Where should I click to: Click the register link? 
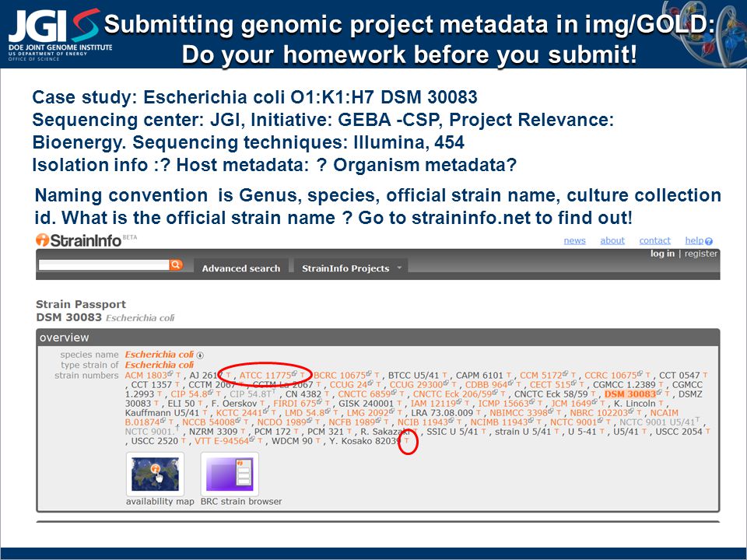(x=701, y=254)
